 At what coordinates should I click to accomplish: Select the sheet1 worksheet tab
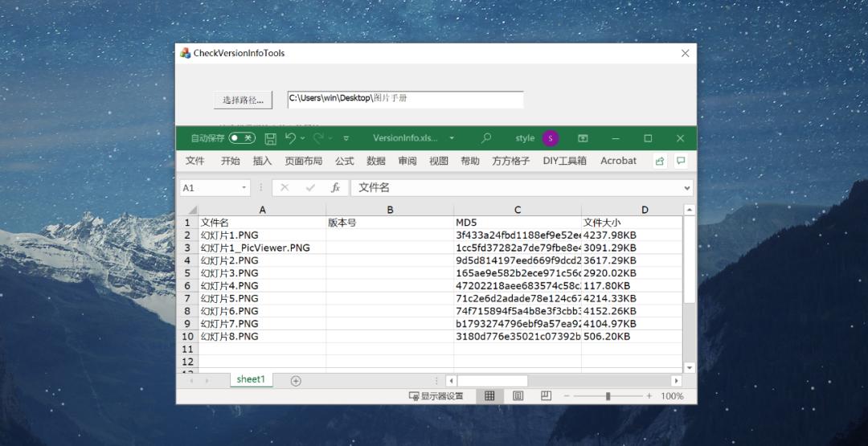click(x=252, y=379)
